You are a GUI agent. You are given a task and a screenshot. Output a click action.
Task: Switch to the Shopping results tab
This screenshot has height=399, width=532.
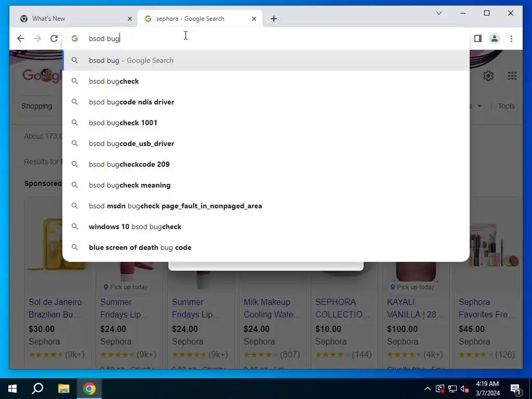[x=37, y=106]
